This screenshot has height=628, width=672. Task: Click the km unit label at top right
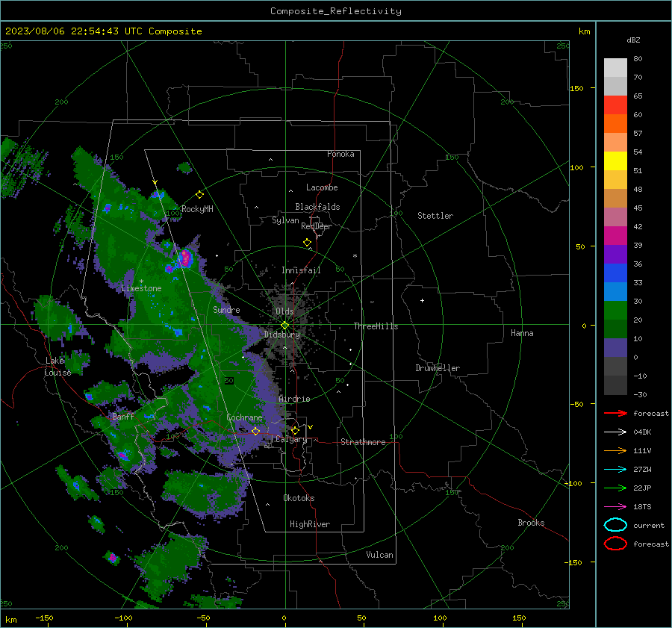(x=584, y=31)
